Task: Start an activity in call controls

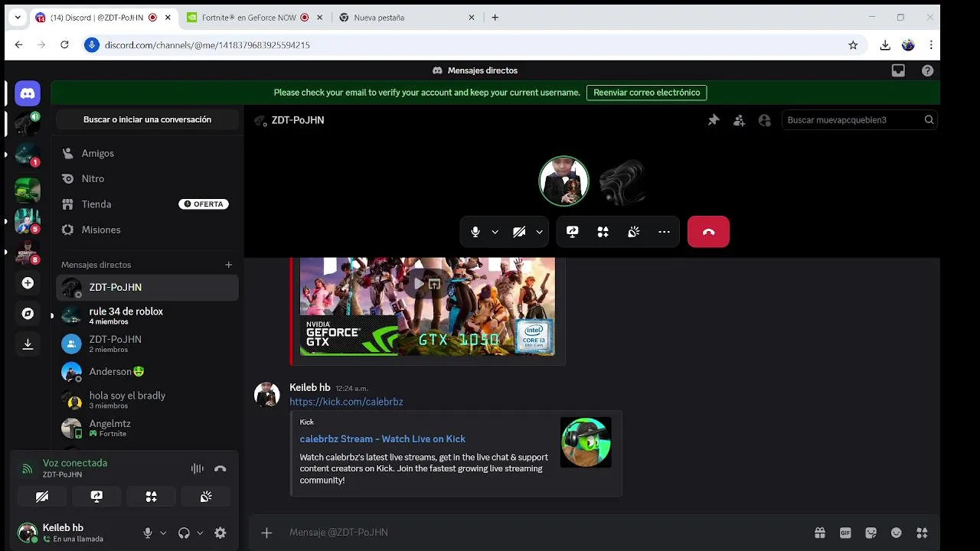Action: click(603, 232)
